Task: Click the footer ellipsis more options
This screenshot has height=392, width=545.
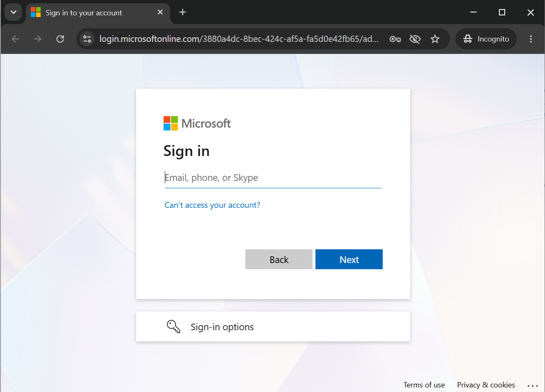Action: click(x=533, y=385)
